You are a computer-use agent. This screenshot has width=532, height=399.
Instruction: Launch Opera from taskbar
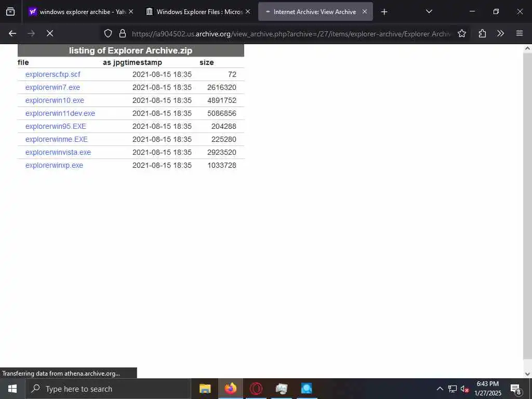point(256,389)
